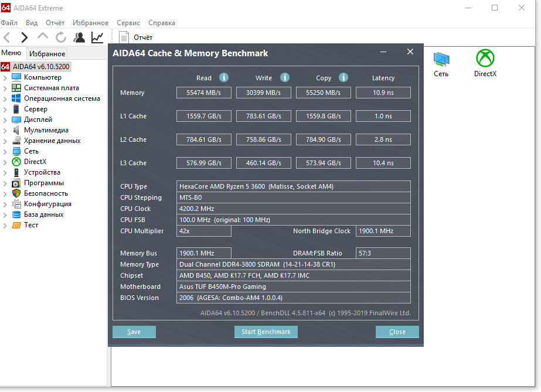Click the Memory Latency value 10.9 ns
Screen dimensions: 541x392
pyautogui.click(x=383, y=93)
